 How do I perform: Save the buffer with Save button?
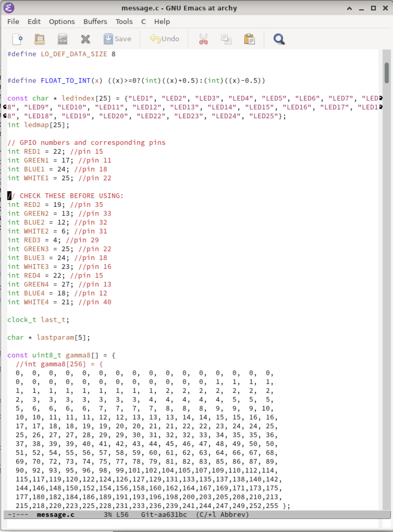point(117,39)
